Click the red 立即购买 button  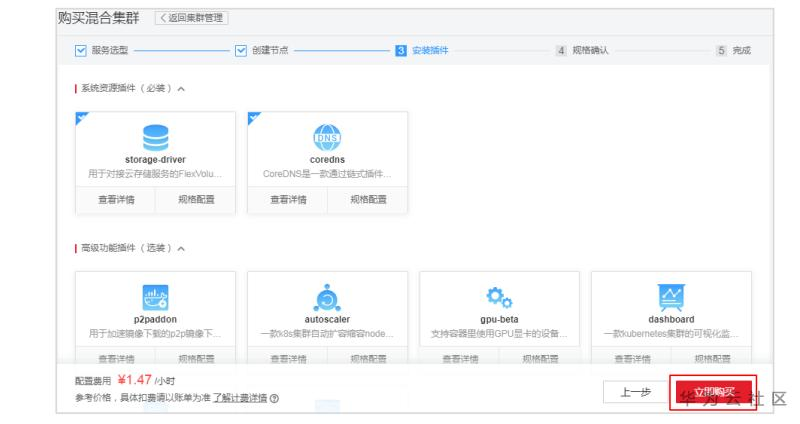tap(713, 392)
